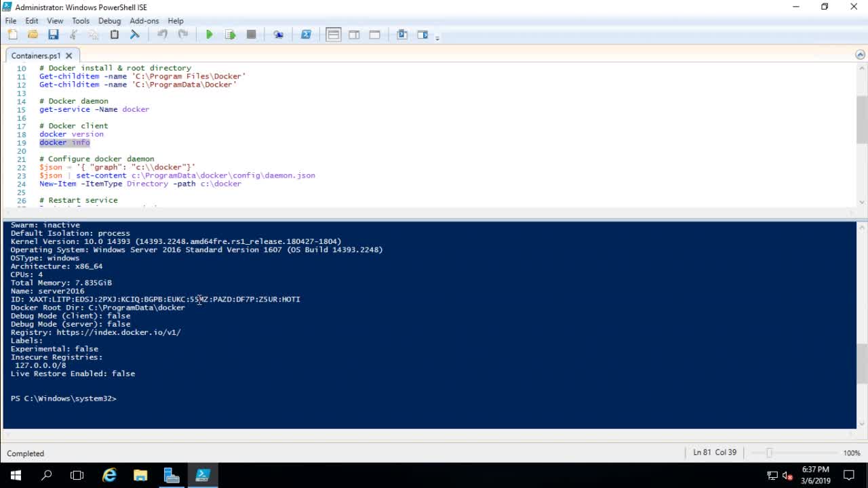Click the 'Registry: https://index.docker.io/v1/' output
This screenshot has height=488, width=868.
coord(96,332)
